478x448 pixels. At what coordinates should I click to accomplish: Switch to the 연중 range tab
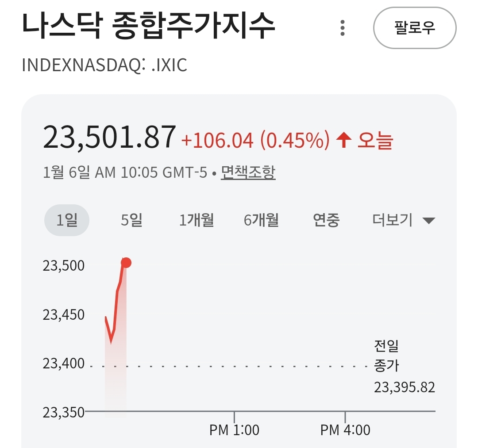click(x=326, y=220)
